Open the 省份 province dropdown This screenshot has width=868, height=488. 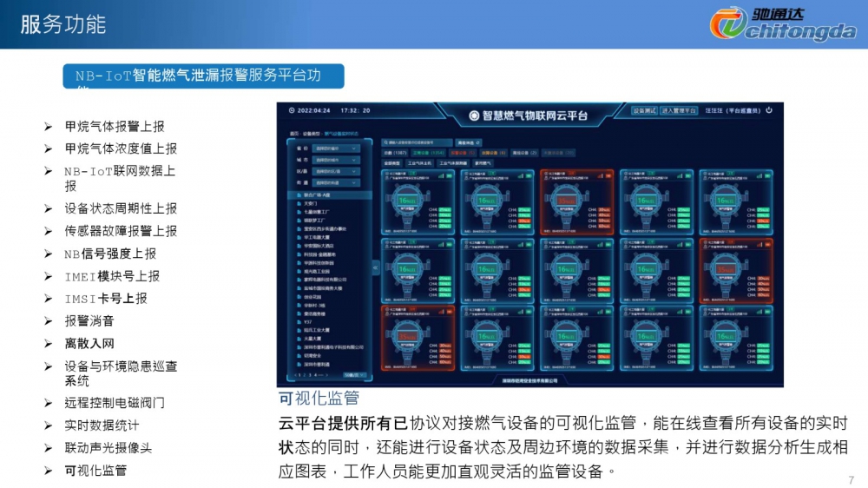pyautogui.click(x=337, y=148)
